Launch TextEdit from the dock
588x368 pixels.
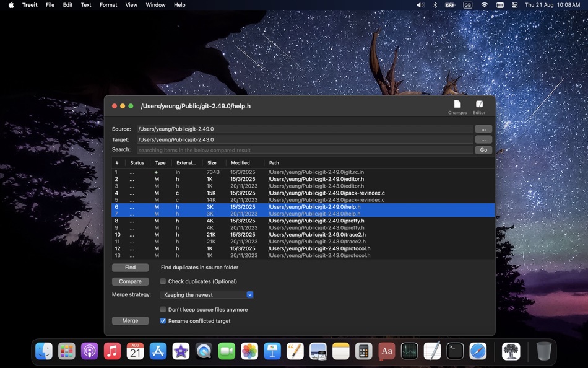(x=432, y=351)
